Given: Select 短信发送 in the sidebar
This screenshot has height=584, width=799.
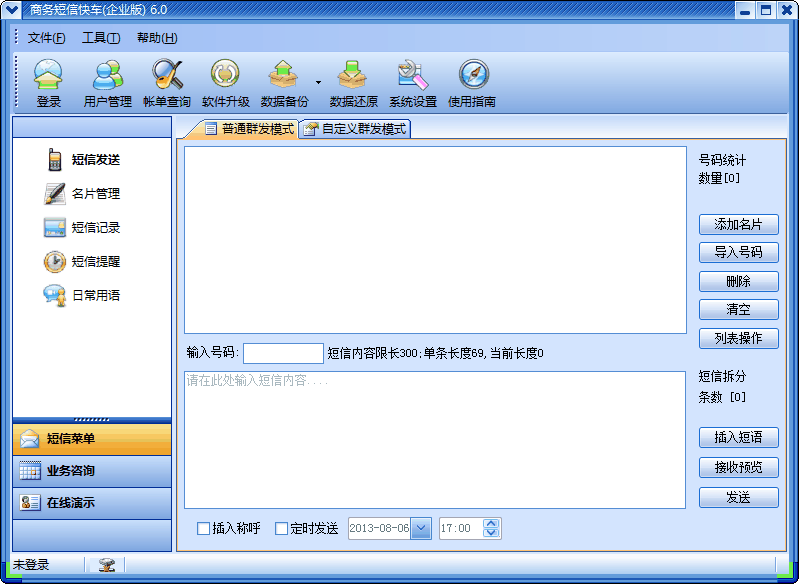Looking at the screenshot, I should click(83, 160).
